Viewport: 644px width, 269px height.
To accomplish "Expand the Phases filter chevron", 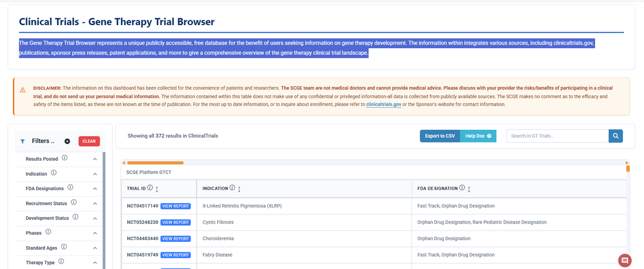I will tap(94, 233).
